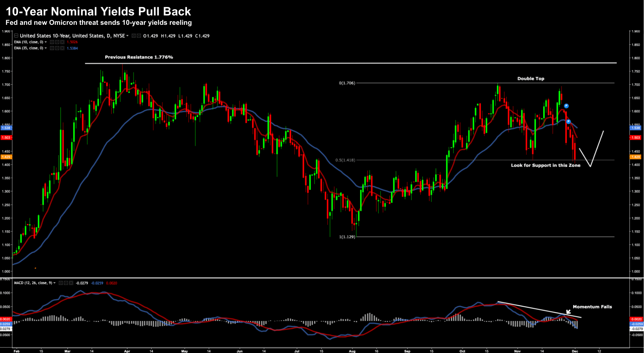Toggle visibility of EMA 35 indicator

52,48
